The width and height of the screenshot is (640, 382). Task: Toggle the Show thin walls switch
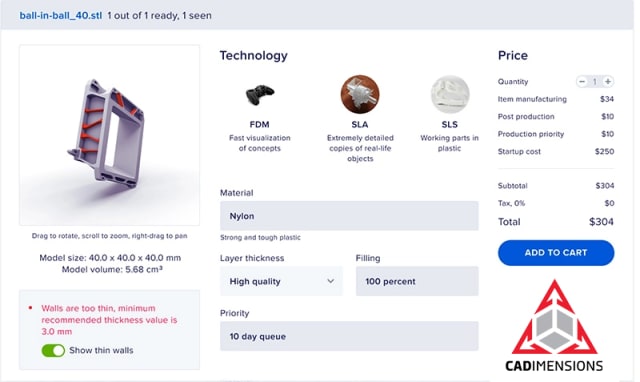53,350
